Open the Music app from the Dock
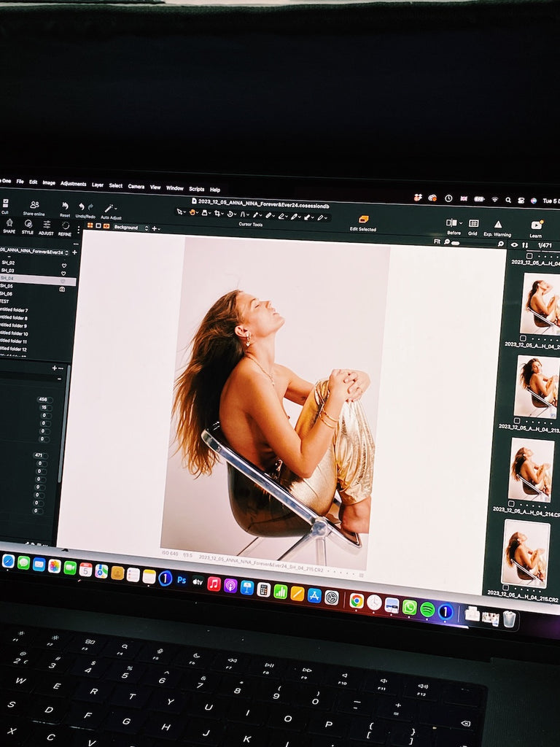Screen dimensions: 560x747 [214, 583]
